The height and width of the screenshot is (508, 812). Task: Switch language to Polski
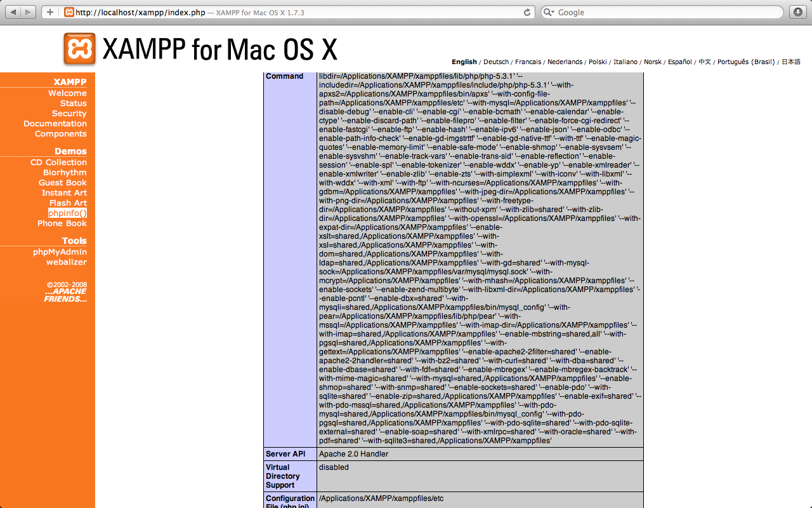click(598, 62)
